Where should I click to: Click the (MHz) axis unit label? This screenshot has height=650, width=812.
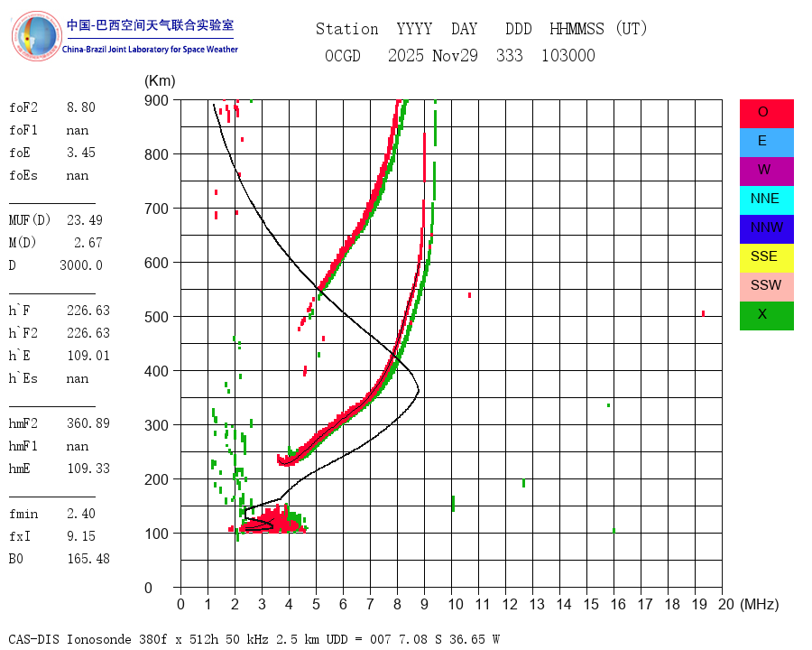[x=760, y=604]
